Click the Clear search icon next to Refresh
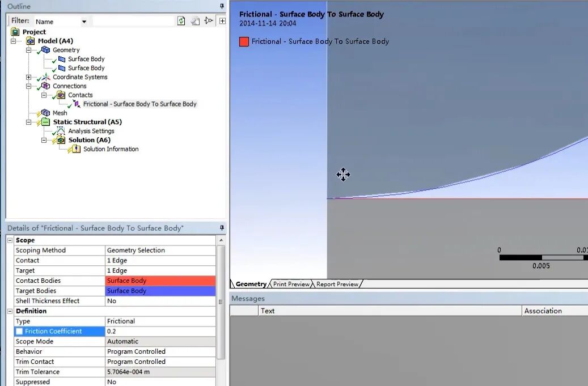 (195, 21)
